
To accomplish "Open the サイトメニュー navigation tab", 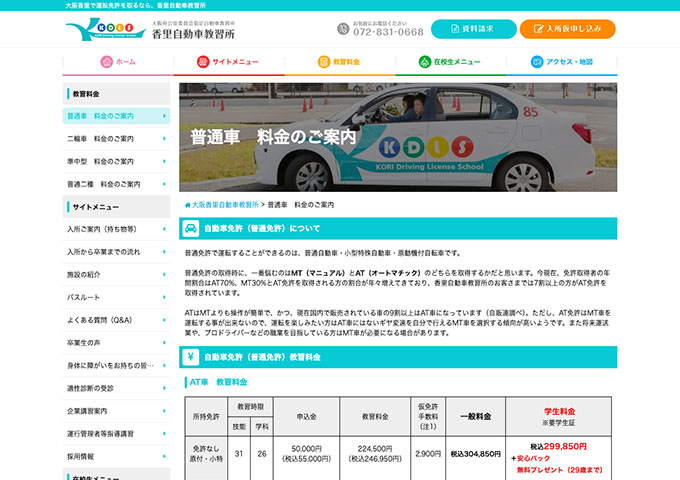I will [229, 62].
